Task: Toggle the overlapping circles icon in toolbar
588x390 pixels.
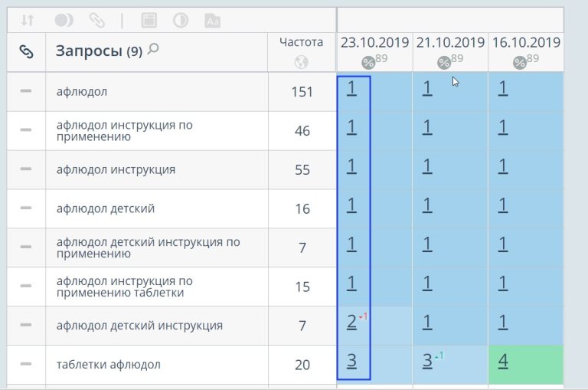Action: (x=64, y=21)
